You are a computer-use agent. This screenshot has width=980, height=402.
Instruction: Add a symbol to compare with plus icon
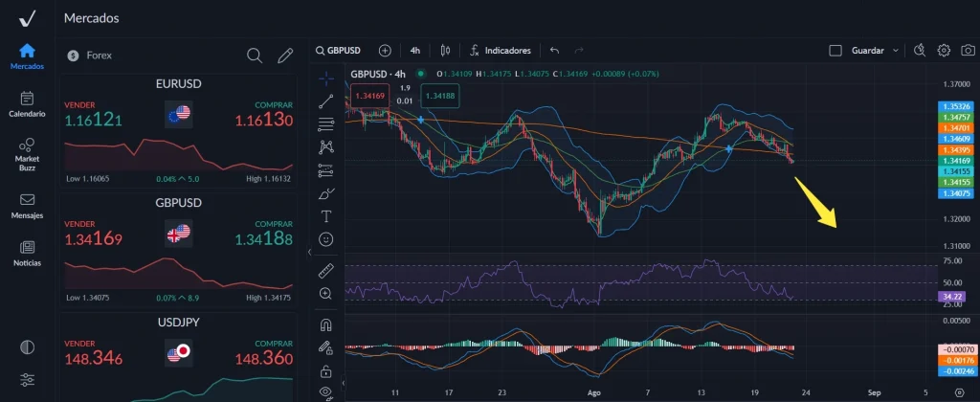385,51
